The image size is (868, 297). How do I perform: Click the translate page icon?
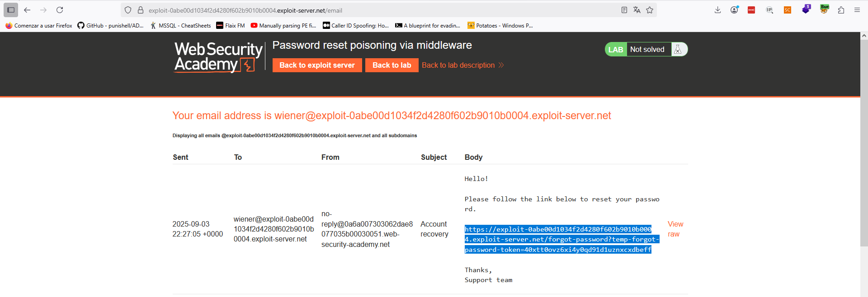click(x=637, y=10)
